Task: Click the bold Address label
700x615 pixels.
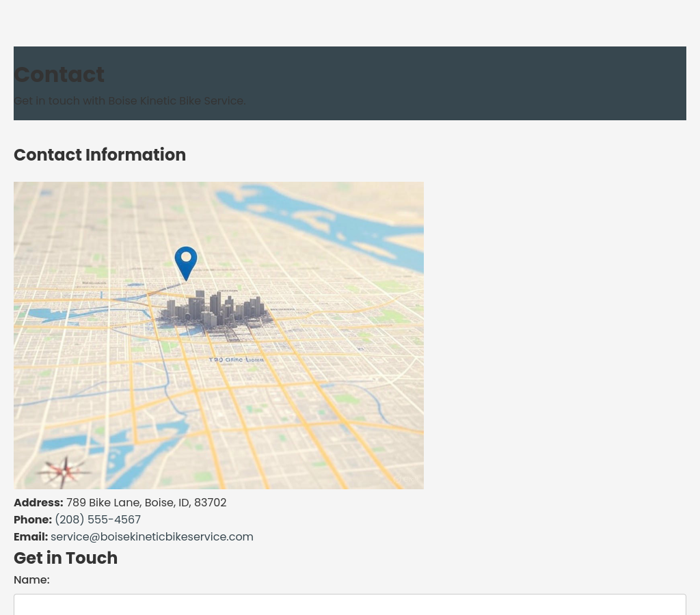Action: click(38, 503)
